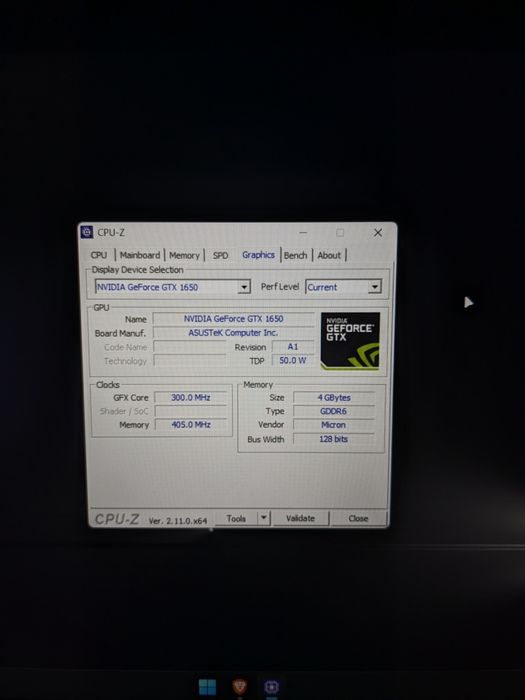The height and width of the screenshot is (700, 525).
Task: Click the GFX Core value 300.0 MHz
Action: [x=191, y=397]
